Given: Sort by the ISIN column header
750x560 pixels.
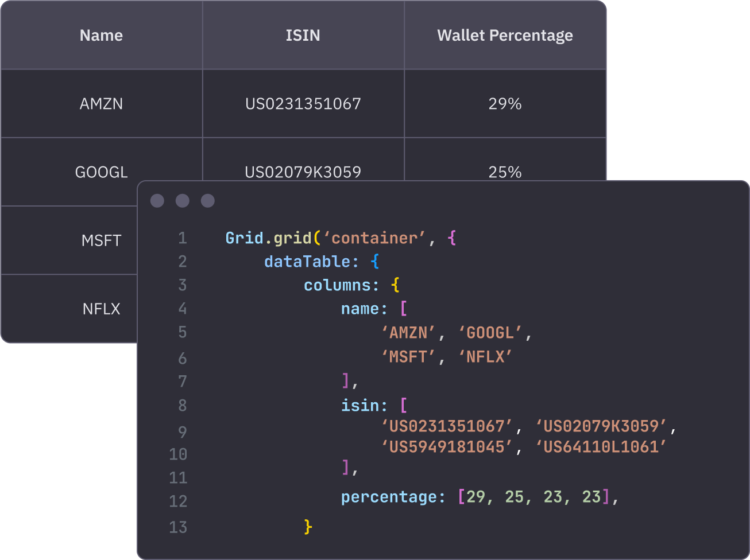Looking at the screenshot, I should 303,36.
